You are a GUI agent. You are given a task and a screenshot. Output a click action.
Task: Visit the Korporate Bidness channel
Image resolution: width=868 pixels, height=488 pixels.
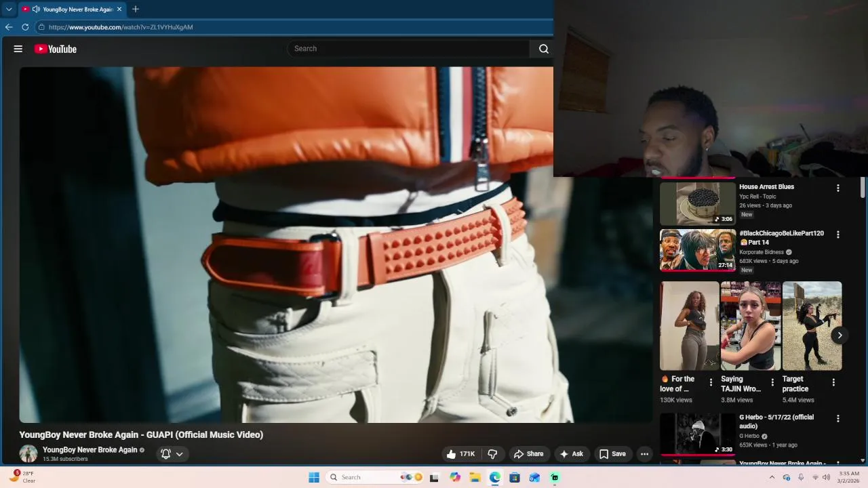click(x=762, y=252)
